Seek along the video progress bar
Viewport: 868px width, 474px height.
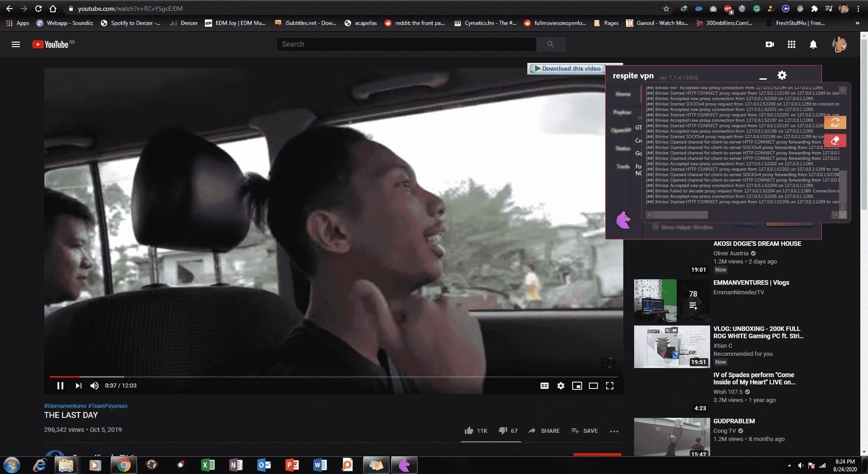click(x=333, y=377)
